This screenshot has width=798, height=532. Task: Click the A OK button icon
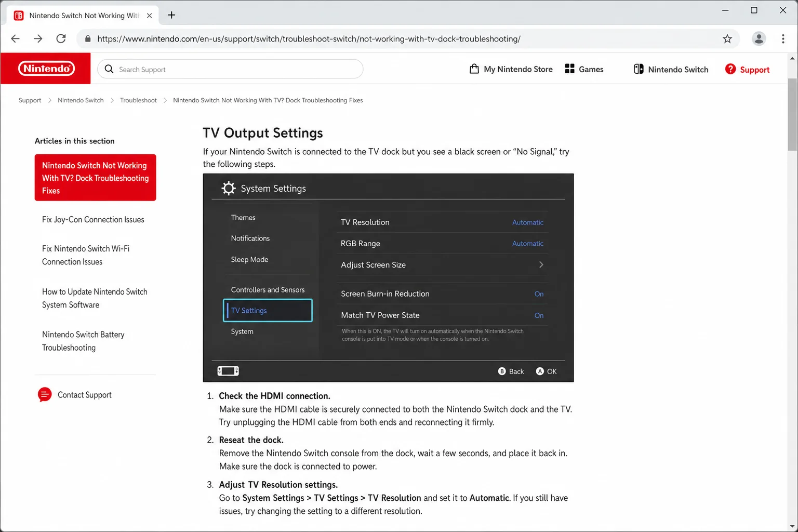[540, 371]
